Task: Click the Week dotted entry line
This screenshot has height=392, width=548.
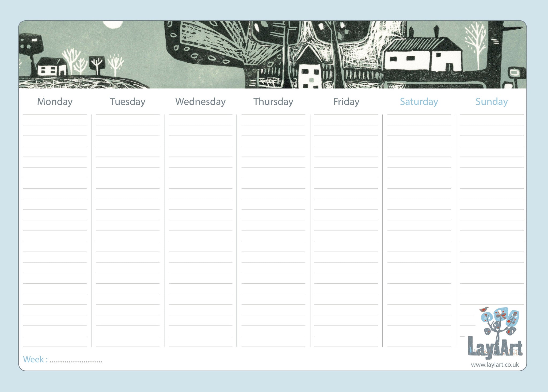Action: (76, 362)
